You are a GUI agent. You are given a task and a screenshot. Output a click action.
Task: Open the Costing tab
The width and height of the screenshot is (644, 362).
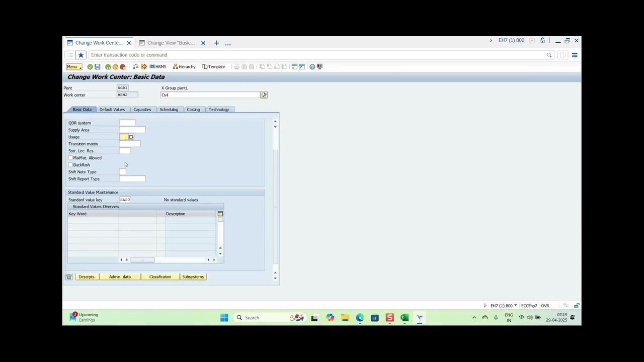pyautogui.click(x=193, y=110)
